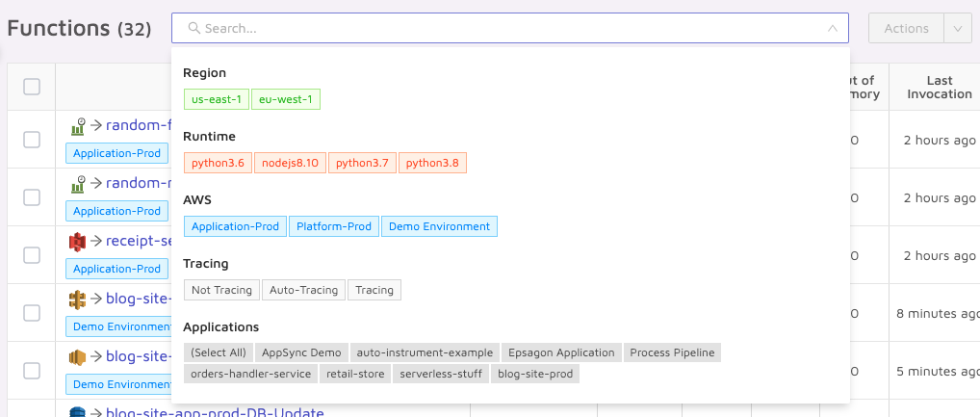The image size is (980, 417).
Task: Focus the Search input field
Action: click(x=509, y=28)
